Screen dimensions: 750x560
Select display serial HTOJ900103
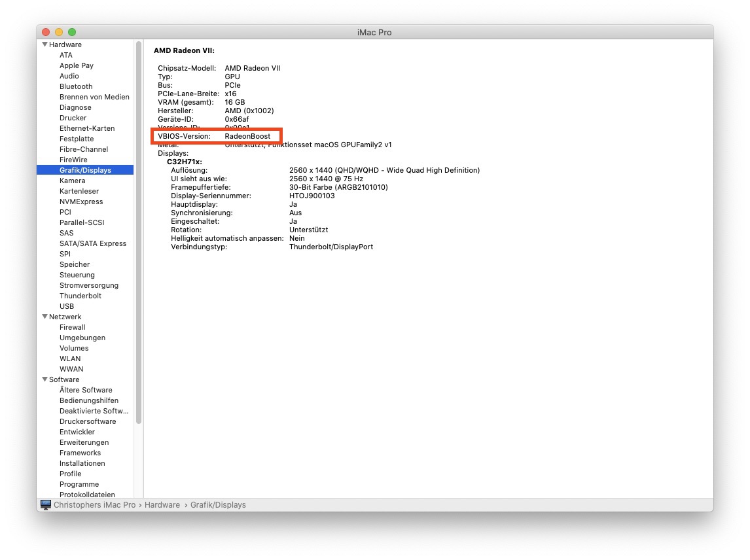click(312, 196)
